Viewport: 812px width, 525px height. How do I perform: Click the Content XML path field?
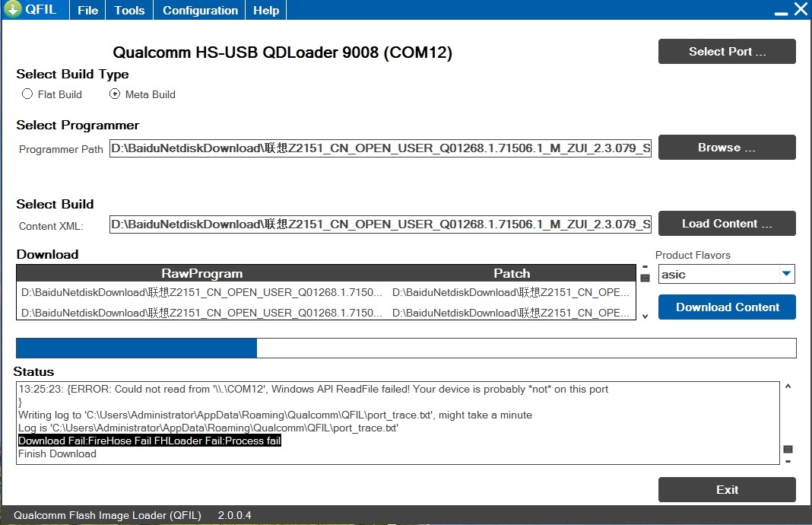coord(380,224)
